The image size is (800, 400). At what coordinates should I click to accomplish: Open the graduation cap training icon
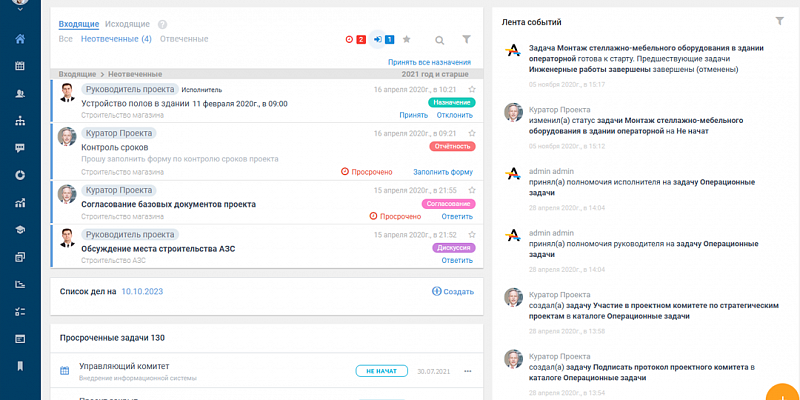coord(20,230)
